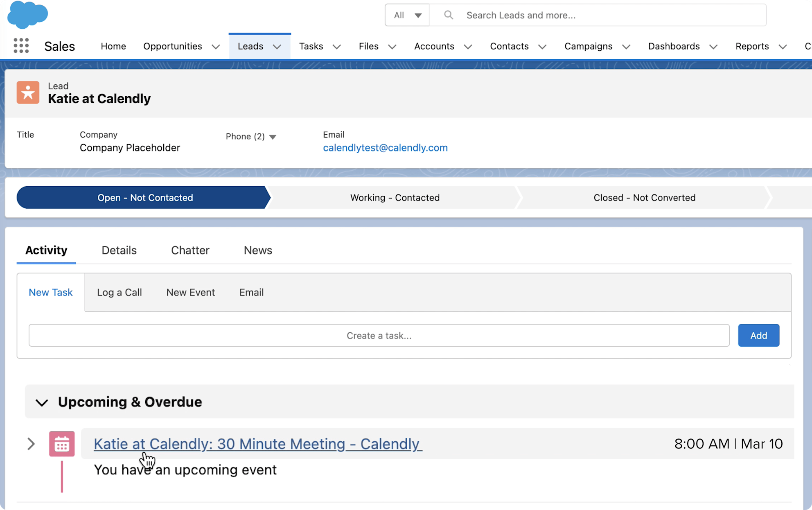
Task: Select the Working - Contacted stage
Action: (x=394, y=197)
